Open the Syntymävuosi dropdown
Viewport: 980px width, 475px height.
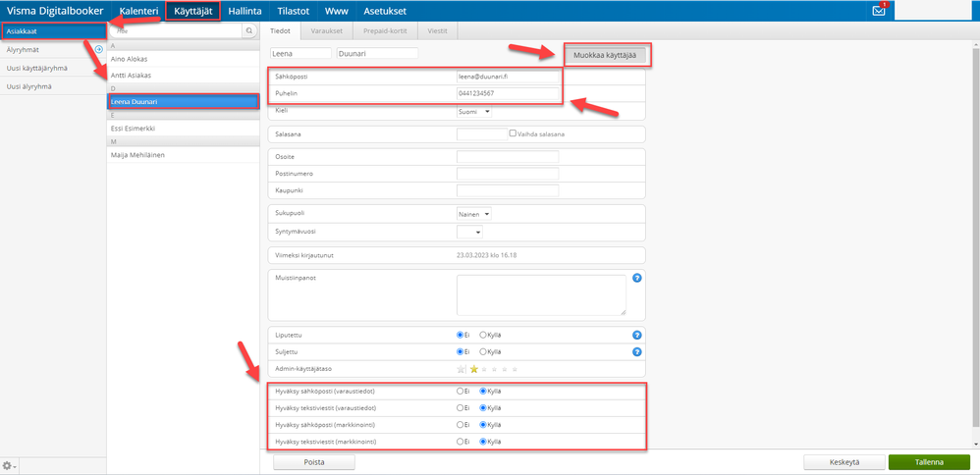[469, 232]
